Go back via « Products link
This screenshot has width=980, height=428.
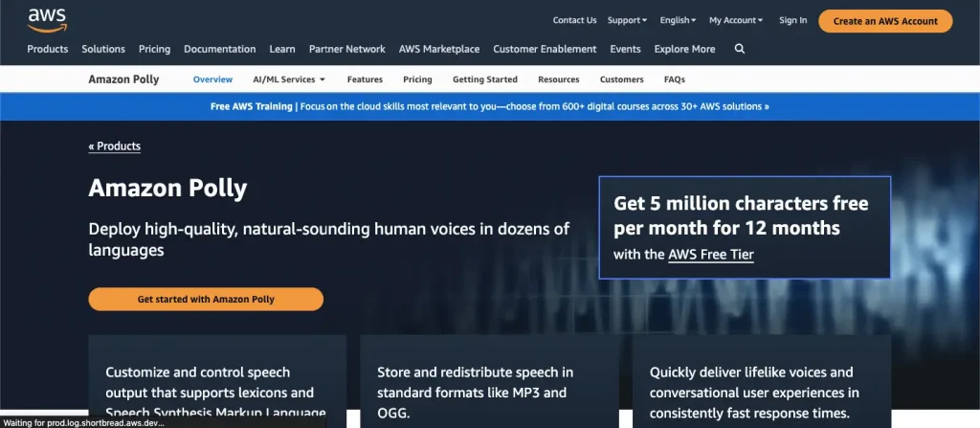(115, 146)
